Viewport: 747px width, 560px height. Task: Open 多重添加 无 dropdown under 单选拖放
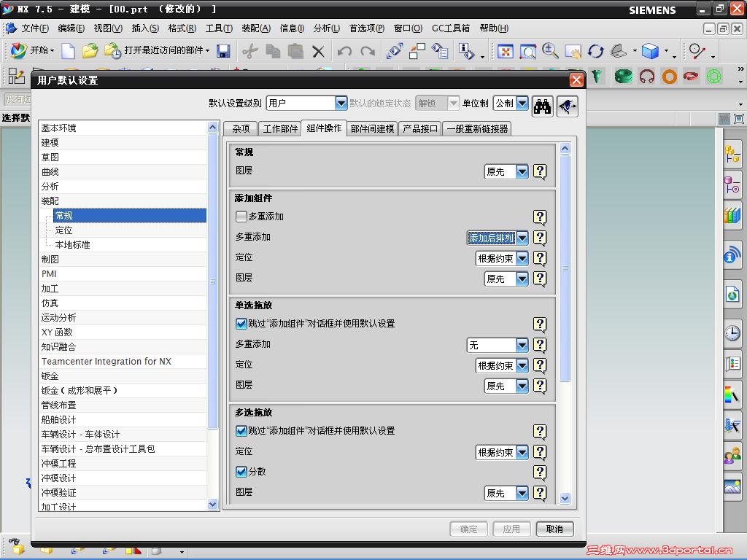[522, 345]
